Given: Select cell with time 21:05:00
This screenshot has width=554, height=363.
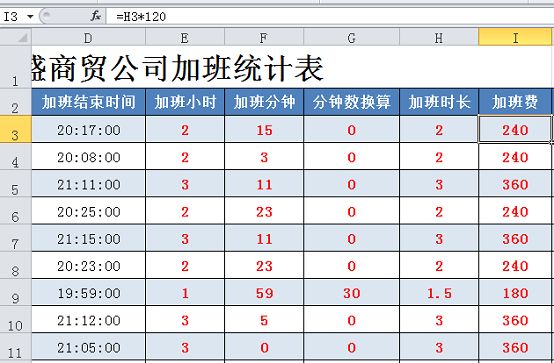Looking at the screenshot, I should (x=88, y=347).
